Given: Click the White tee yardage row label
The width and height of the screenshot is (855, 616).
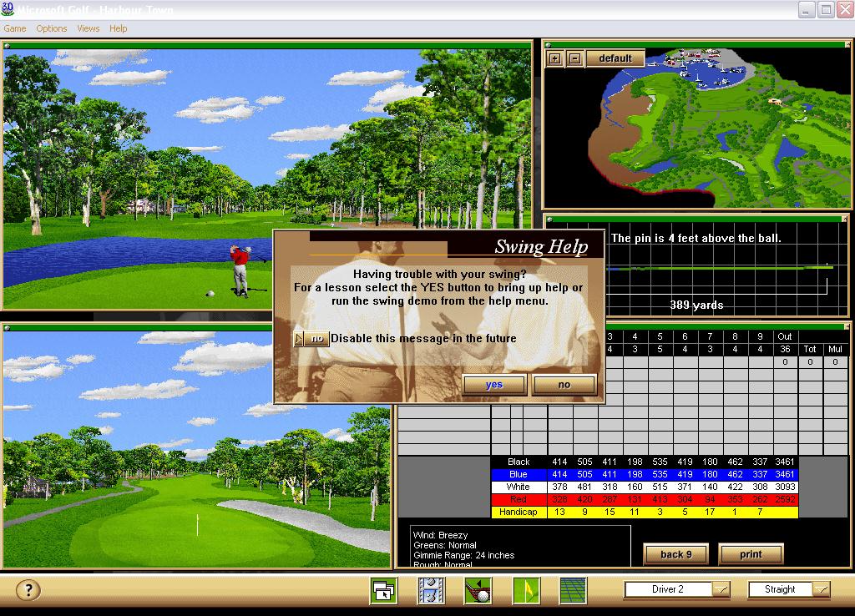Looking at the screenshot, I should click(x=518, y=487).
